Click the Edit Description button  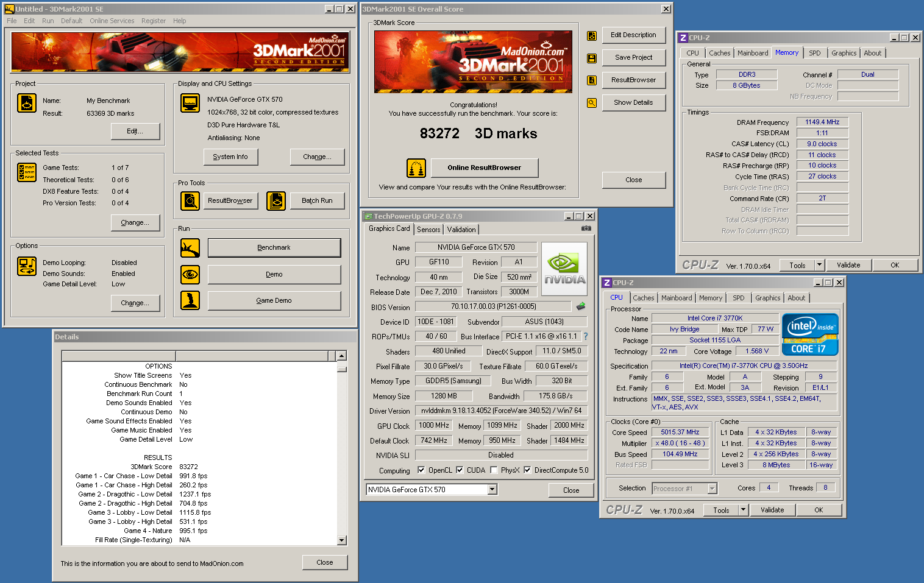[x=634, y=35]
